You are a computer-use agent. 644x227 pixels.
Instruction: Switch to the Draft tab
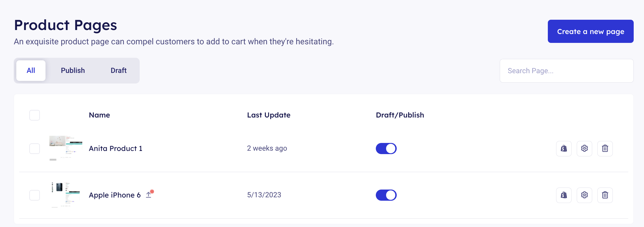(118, 71)
